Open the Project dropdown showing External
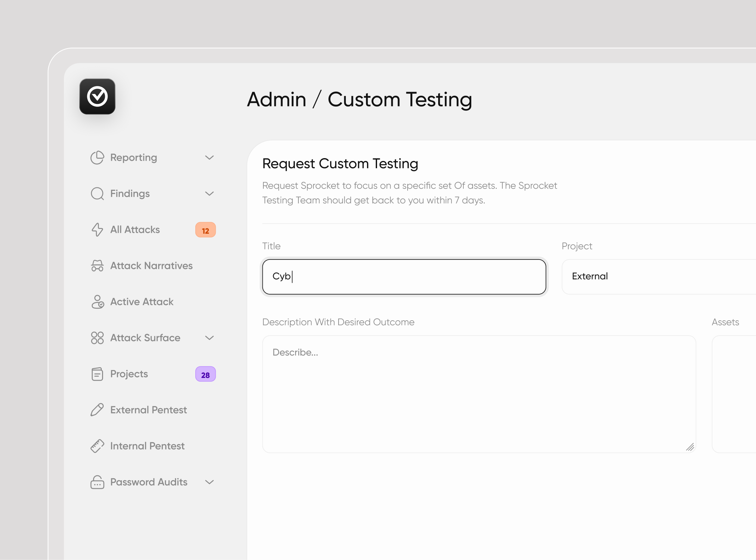The height and width of the screenshot is (560, 756). [x=659, y=277]
